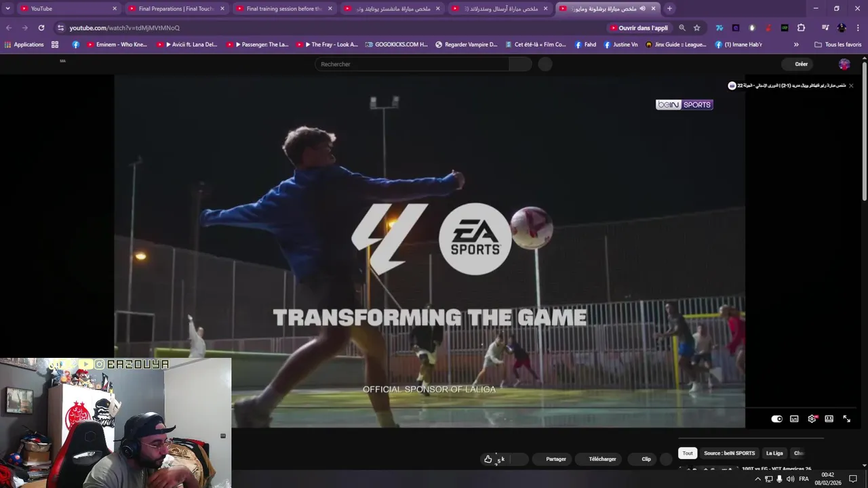
Task: Open the Extensions puzzle menu
Action: pos(801,28)
